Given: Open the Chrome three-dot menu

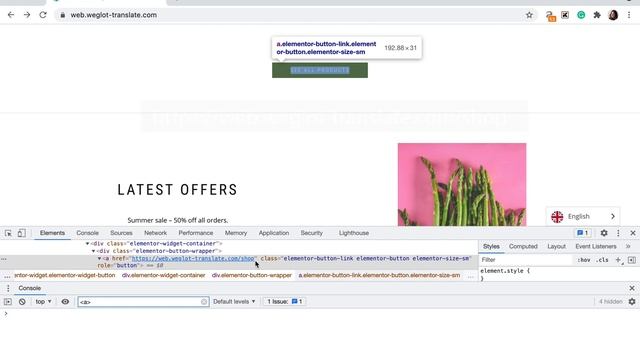Looking at the screenshot, I should [629, 15].
